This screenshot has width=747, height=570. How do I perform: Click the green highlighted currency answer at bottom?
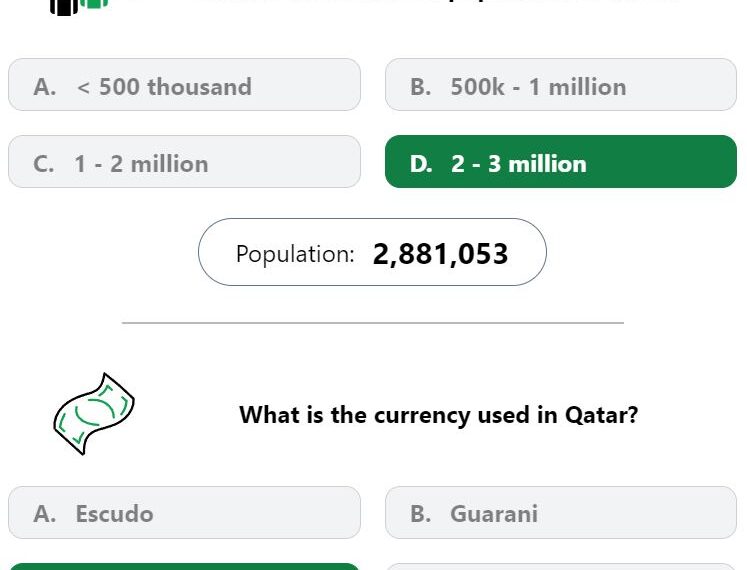click(x=184, y=567)
